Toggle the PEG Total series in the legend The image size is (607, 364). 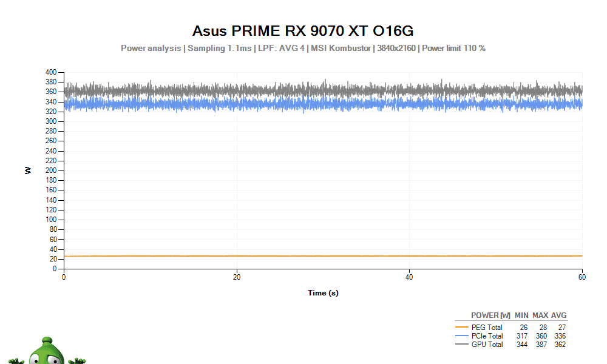pyautogui.click(x=486, y=327)
